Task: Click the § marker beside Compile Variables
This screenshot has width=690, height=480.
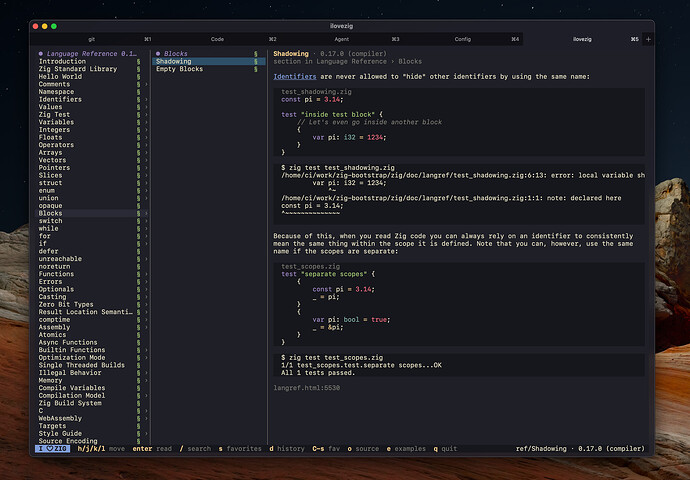Action: (x=138, y=388)
